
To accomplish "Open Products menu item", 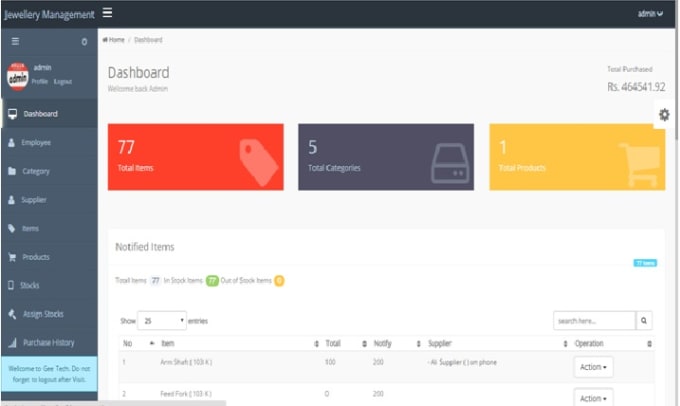I will tap(49, 257).
